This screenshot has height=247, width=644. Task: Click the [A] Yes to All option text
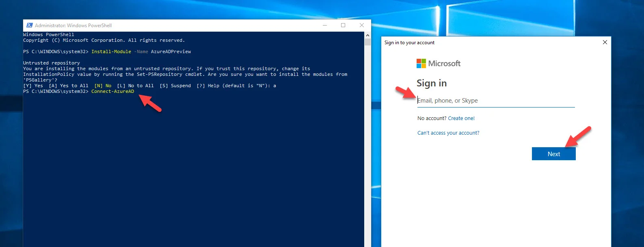(69, 86)
